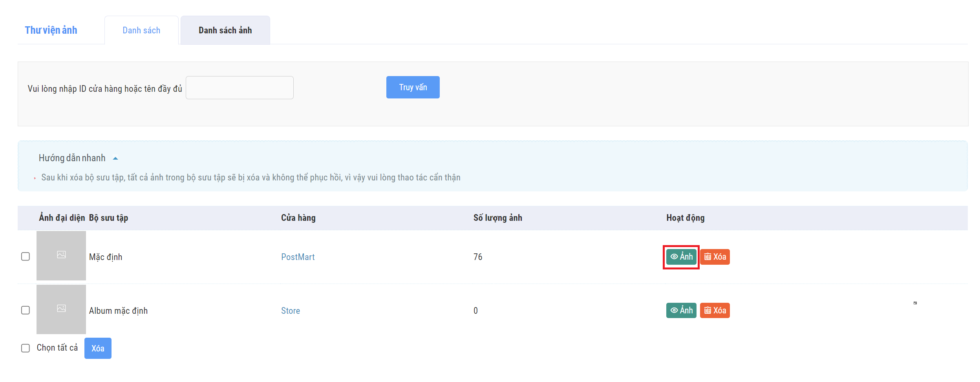980x382 pixels.
Task: Enable the Chọn tất cả checkbox
Action: tap(26, 348)
